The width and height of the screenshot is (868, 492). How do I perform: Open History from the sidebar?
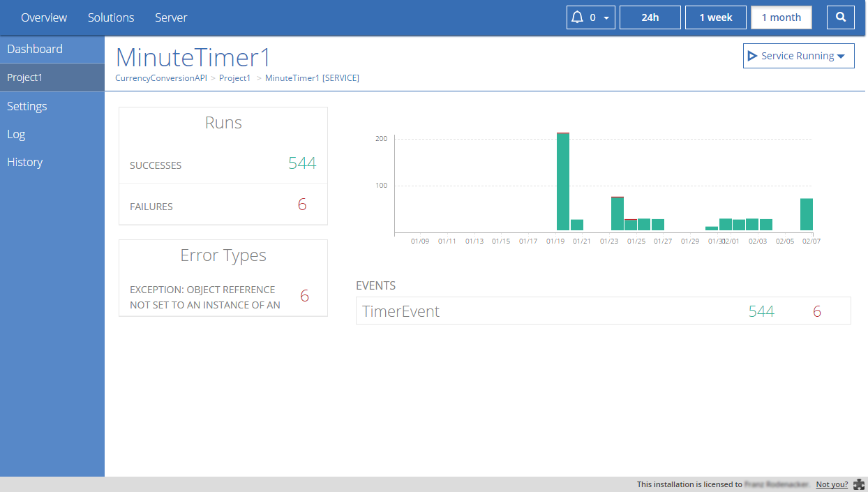coord(25,162)
